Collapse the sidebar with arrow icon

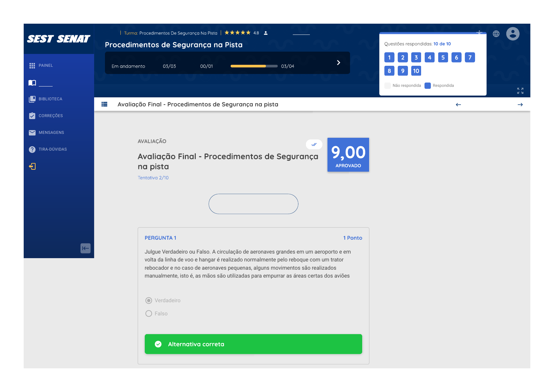click(x=86, y=248)
